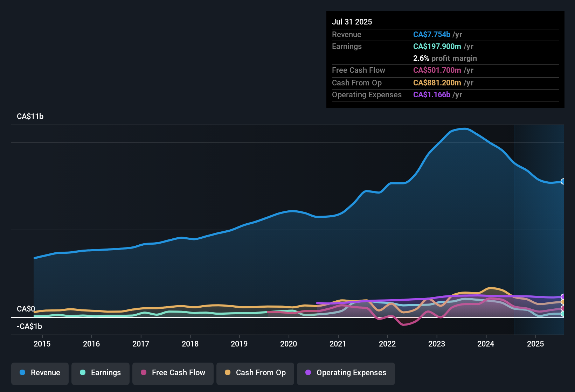Select the 2020 year label on axis
The width and height of the screenshot is (575, 392).
288,344
